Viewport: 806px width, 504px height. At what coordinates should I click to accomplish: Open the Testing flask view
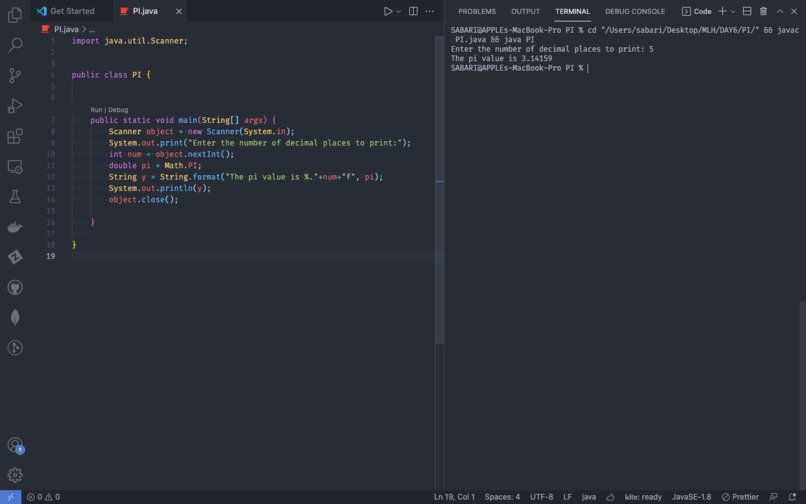15,196
